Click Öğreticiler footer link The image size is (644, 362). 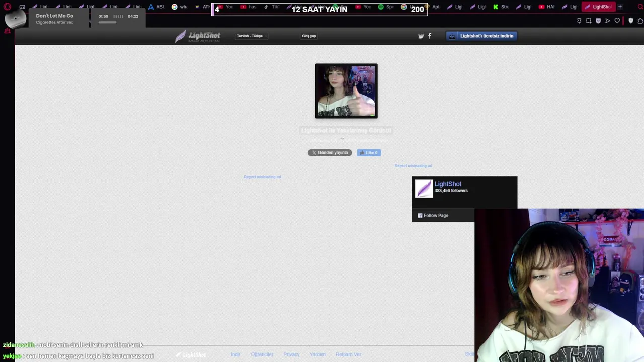point(262,354)
